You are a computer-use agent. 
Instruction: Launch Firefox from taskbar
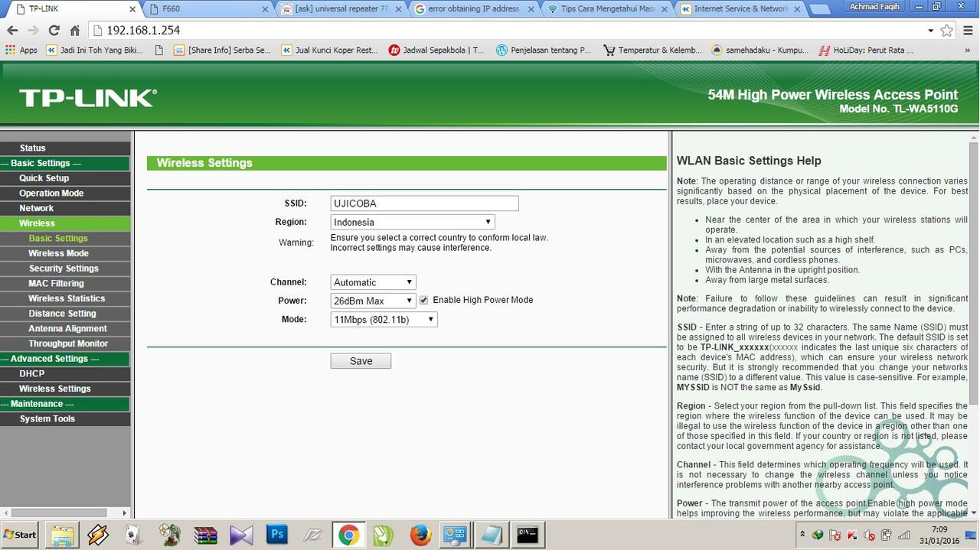tap(420, 535)
